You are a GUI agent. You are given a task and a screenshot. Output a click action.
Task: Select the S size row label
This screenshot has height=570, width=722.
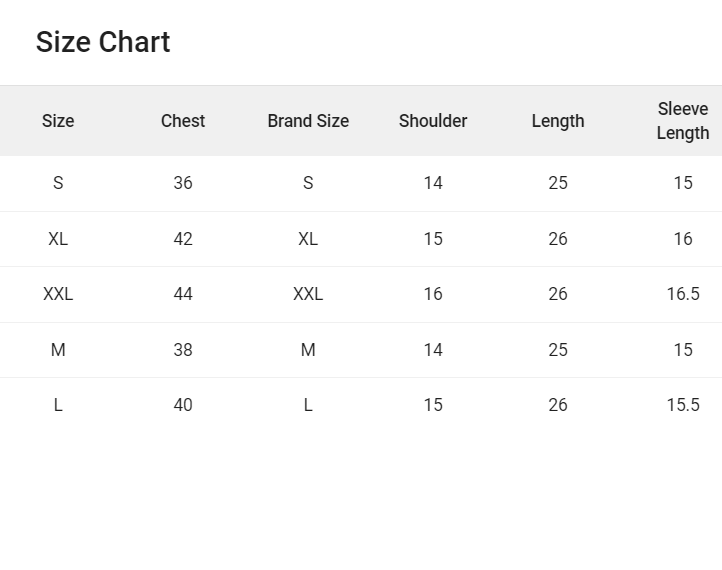click(58, 183)
